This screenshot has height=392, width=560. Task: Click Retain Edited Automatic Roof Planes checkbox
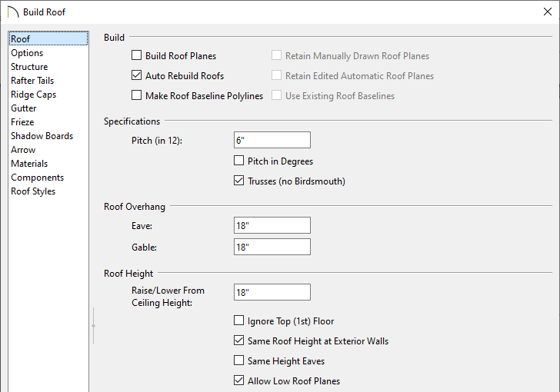pos(276,75)
